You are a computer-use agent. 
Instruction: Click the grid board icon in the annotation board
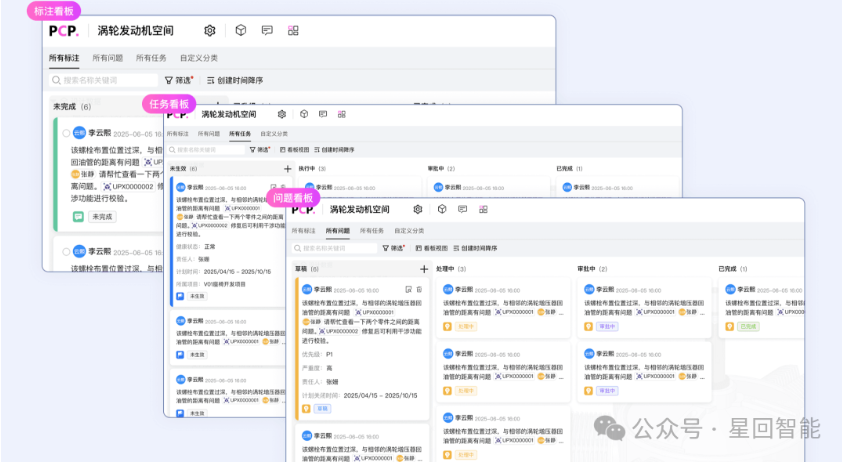pos(293,31)
